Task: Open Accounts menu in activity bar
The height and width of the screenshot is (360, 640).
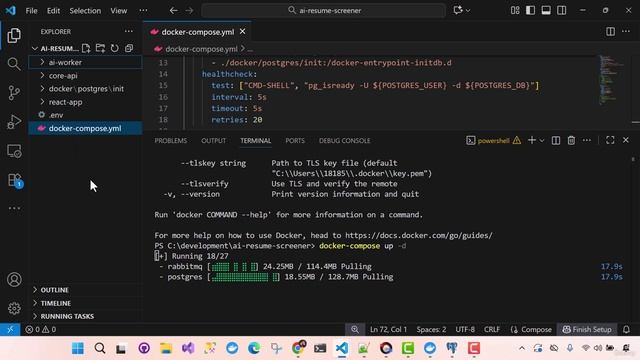Action: [x=14, y=280]
